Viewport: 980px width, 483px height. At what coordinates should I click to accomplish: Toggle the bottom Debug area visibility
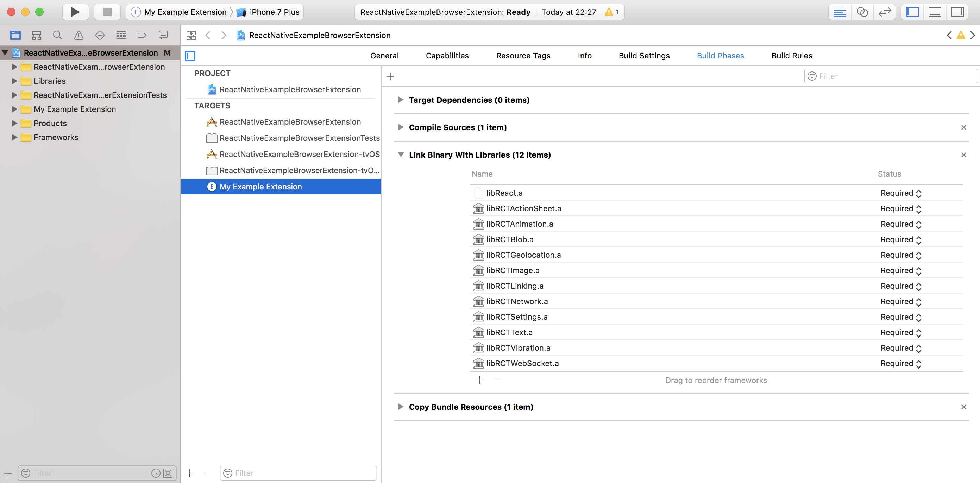(x=935, y=12)
